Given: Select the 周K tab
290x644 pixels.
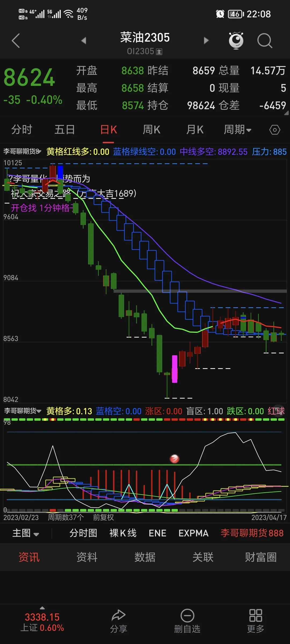Looking at the screenshot, I should [x=151, y=130].
